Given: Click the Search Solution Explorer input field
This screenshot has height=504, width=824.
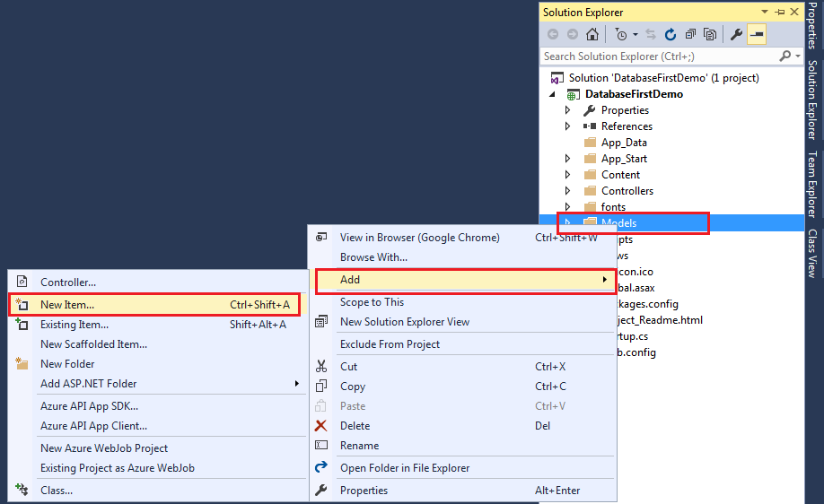Looking at the screenshot, I should (659, 56).
